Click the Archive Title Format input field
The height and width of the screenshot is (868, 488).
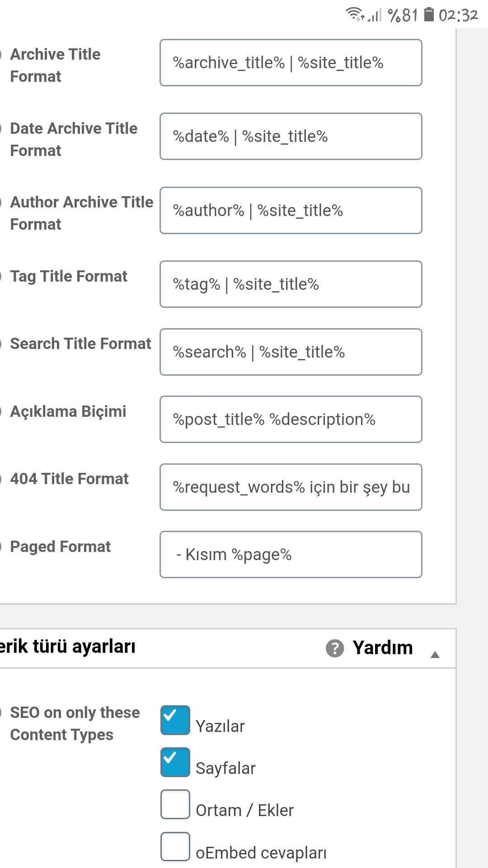pyautogui.click(x=291, y=63)
